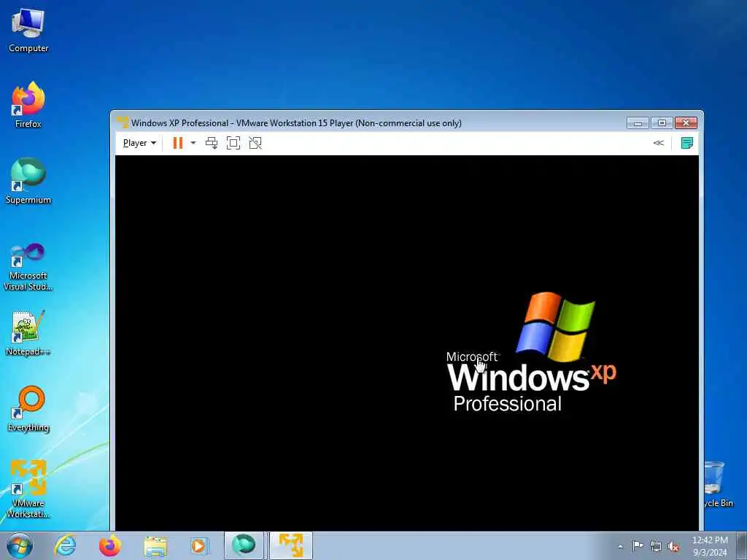This screenshot has width=747, height=560.
Task: Select the Notepad++ desktop shortcut
Action: pos(28,332)
